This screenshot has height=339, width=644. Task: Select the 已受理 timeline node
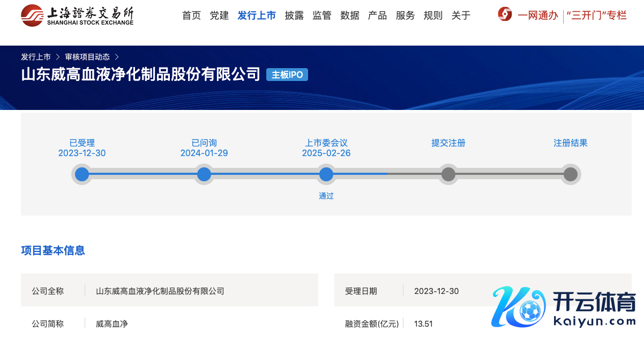click(x=82, y=174)
